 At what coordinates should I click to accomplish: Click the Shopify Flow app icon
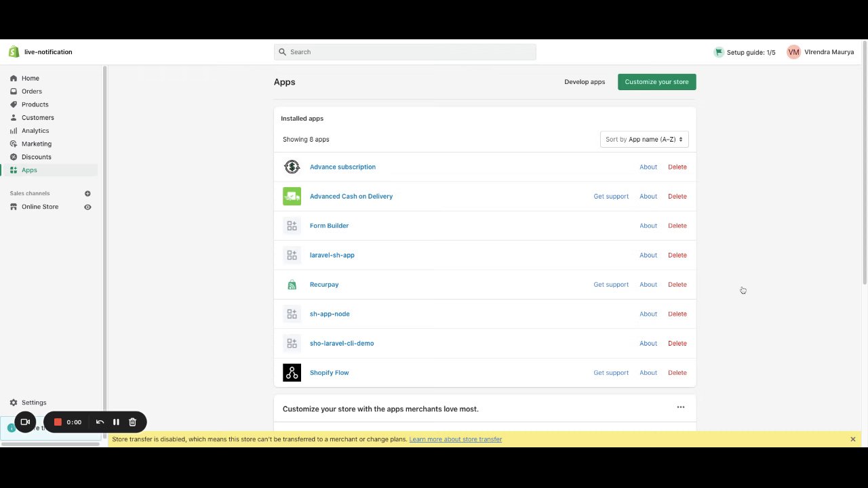point(292,373)
